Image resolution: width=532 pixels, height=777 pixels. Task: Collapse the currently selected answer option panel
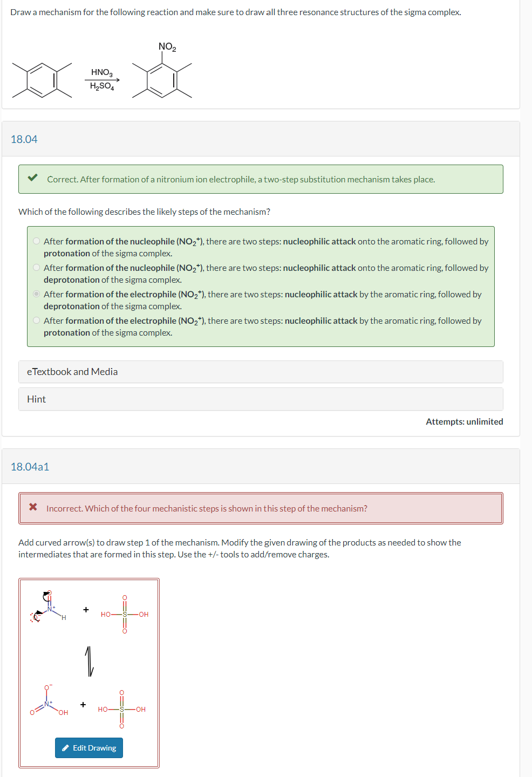tap(36, 294)
